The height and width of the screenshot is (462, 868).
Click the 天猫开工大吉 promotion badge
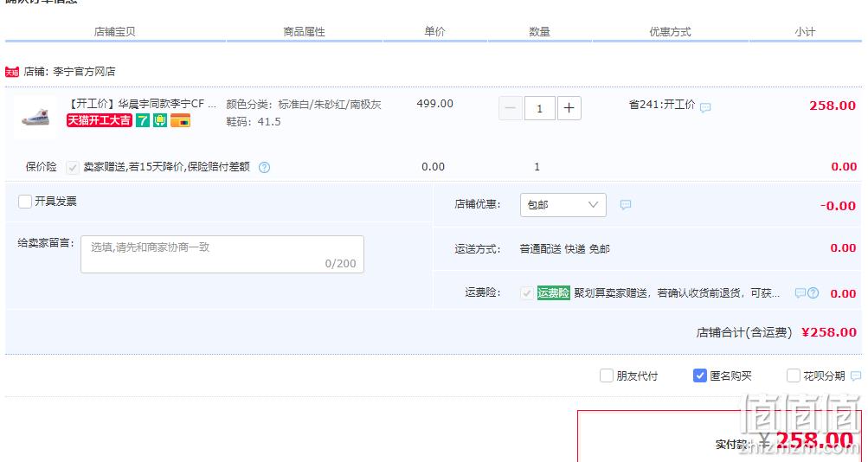click(100, 120)
